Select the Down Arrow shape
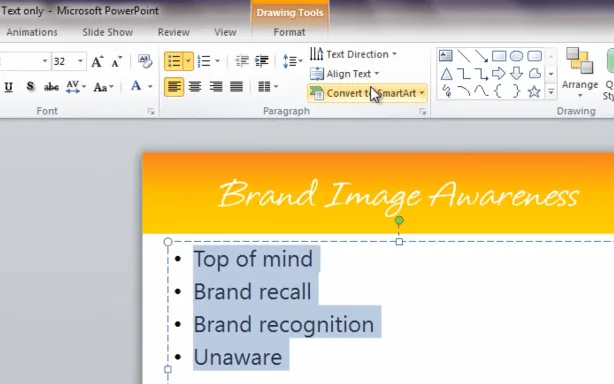614x384 pixels. pyautogui.click(x=516, y=73)
